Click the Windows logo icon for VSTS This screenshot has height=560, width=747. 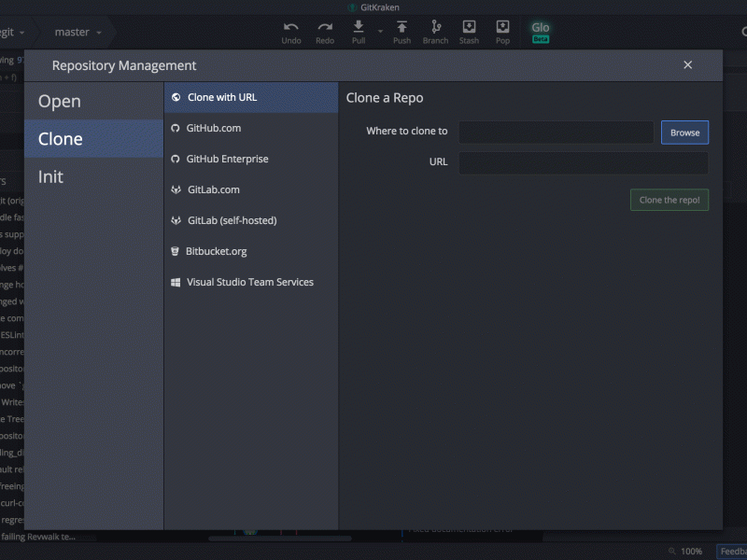pos(176,283)
